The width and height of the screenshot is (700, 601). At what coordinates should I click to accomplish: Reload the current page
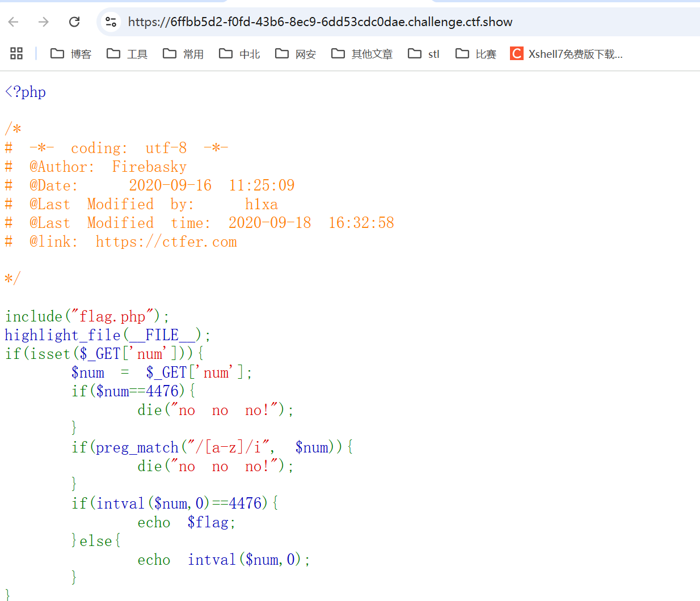point(74,22)
